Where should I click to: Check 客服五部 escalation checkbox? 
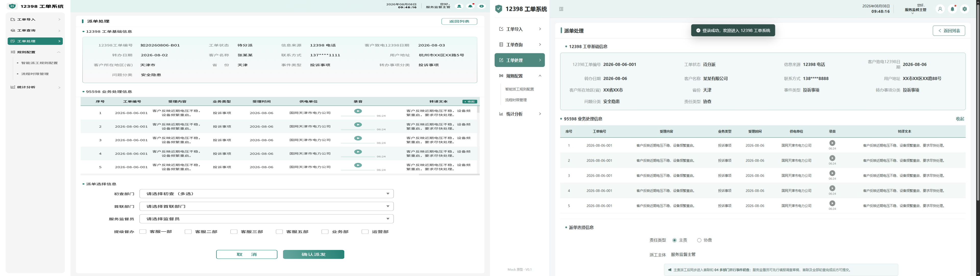click(279, 231)
